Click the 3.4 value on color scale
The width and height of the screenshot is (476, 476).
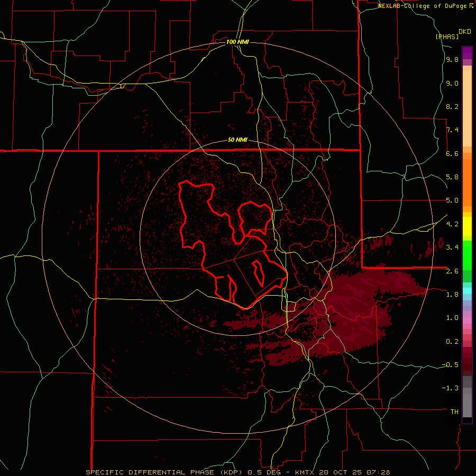(452, 248)
